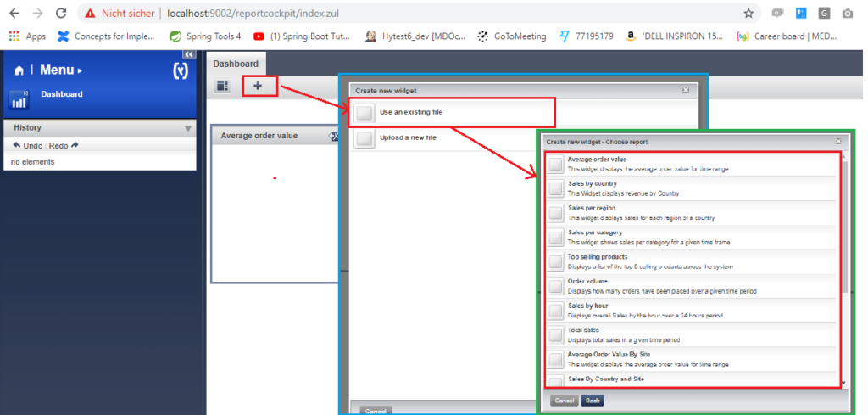Click Undo in the History panel
This screenshot has width=868, height=415.
[x=30, y=145]
